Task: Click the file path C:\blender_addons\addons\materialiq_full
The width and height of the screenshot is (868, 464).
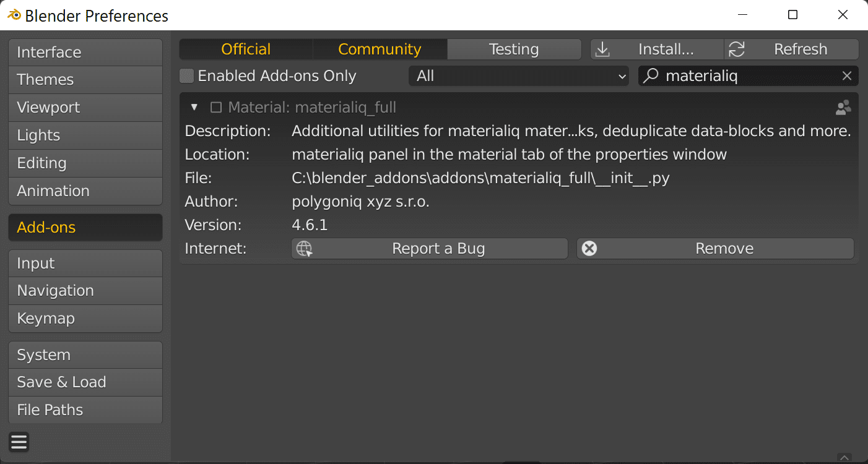Action: [480, 178]
